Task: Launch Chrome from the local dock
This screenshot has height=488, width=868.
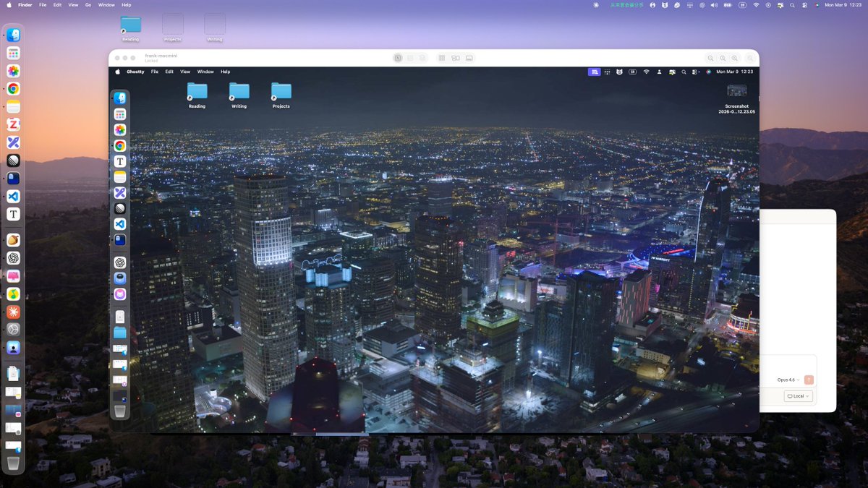Action: pos(13,89)
